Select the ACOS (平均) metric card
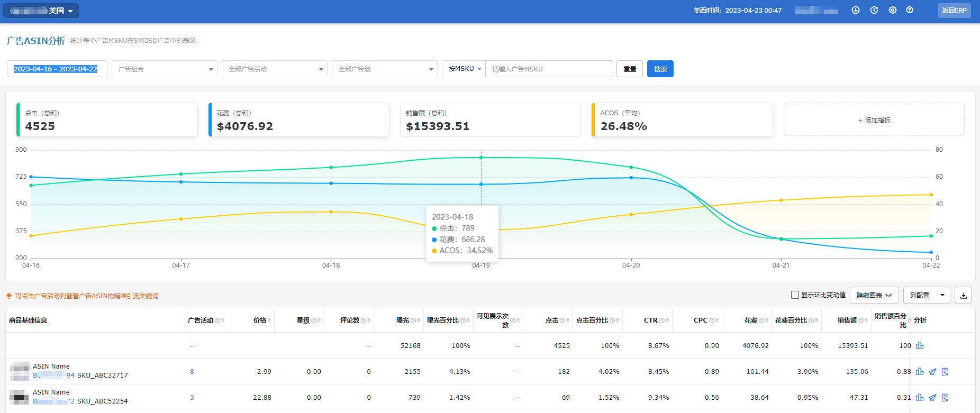This screenshot has width=980, height=413. pyautogui.click(x=682, y=120)
